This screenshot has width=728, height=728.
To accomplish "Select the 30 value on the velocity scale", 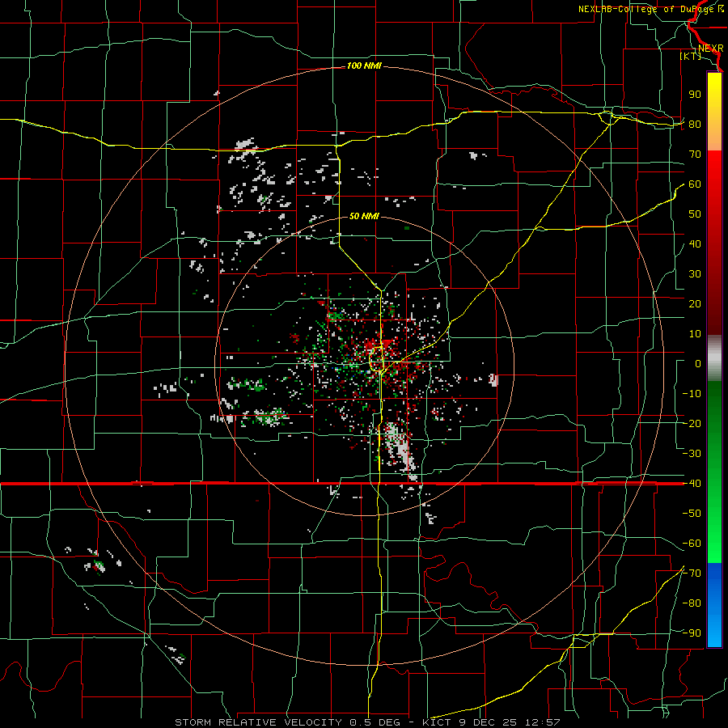I will tap(695, 274).
